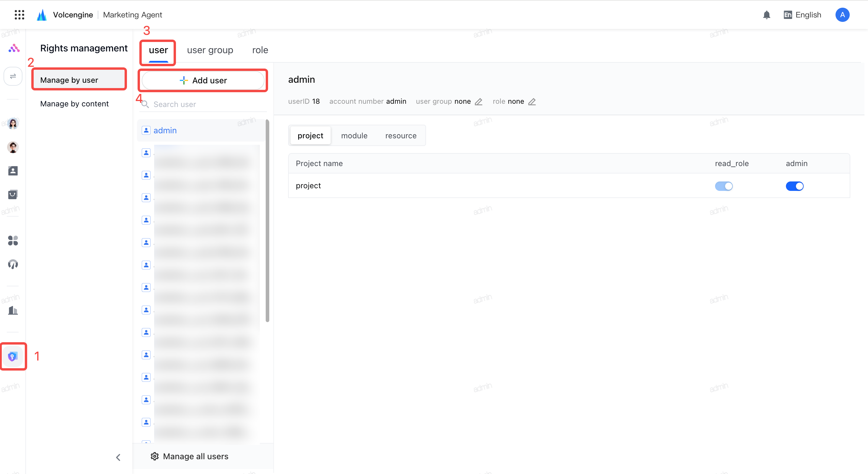Click the project row name

[x=308, y=186]
